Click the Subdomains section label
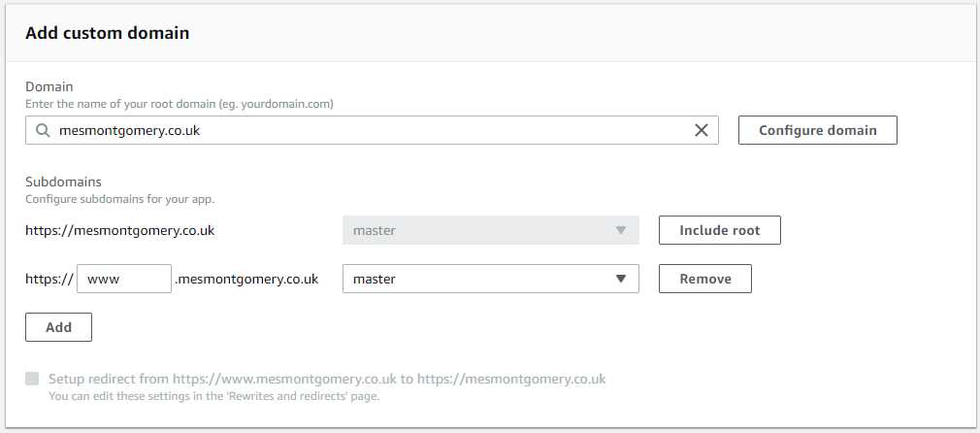 click(x=63, y=182)
